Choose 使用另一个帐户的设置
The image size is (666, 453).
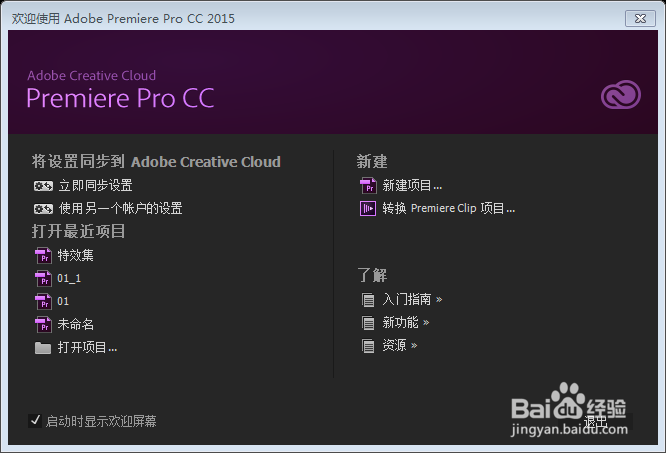[121, 208]
